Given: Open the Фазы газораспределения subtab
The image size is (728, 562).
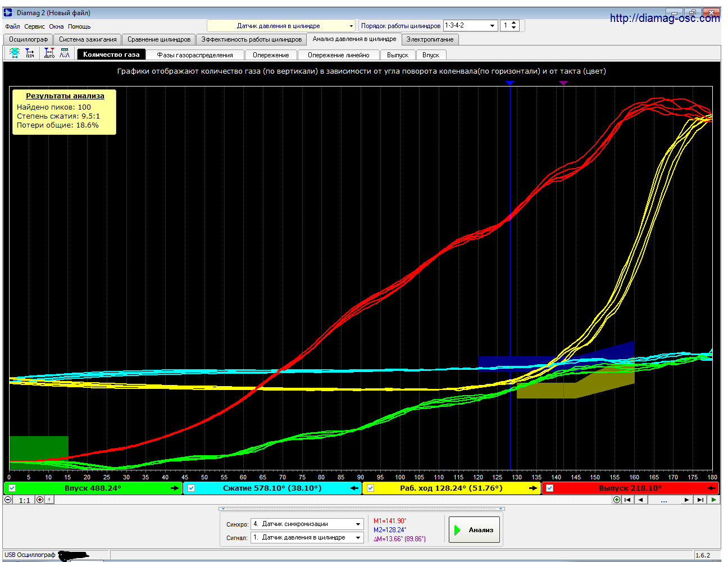Looking at the screenshot, I should 195,55.
